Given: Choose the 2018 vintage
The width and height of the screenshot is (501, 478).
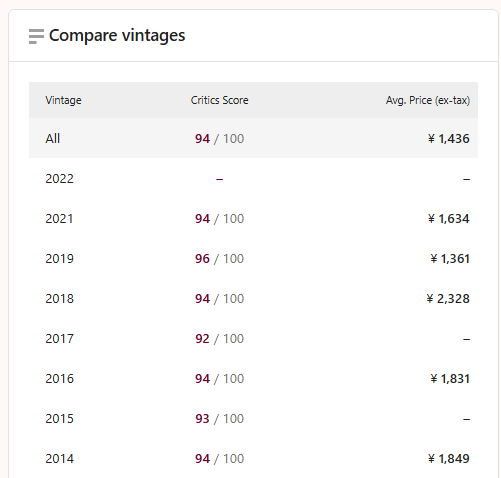Looking at the screenshot, I should (253, 299).
